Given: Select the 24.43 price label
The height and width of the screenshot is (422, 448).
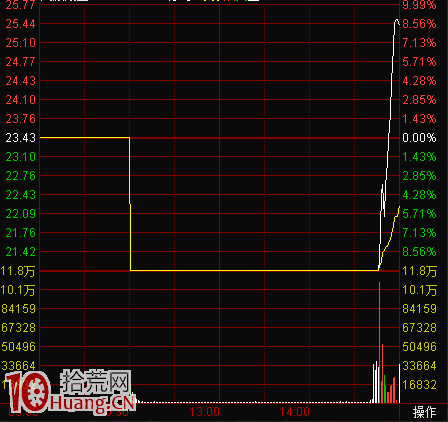Looking at the screenshot, I should (20, 81).
